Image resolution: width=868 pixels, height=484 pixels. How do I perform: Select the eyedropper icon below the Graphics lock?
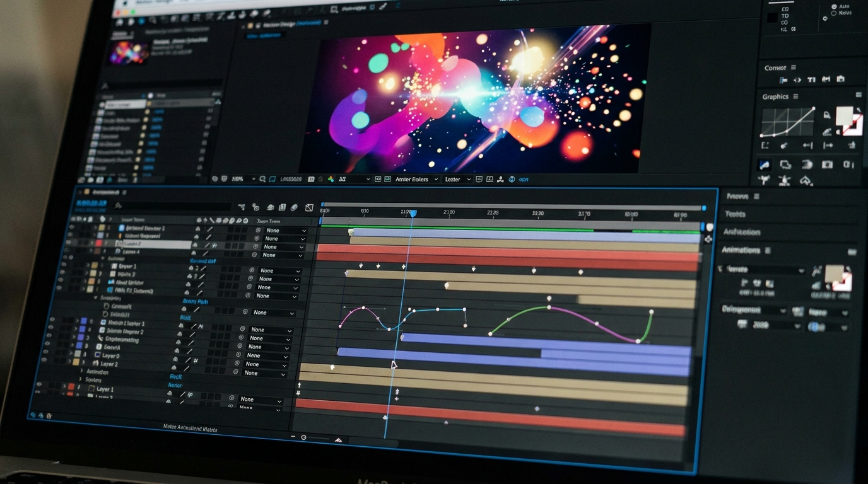coord(826,132)
